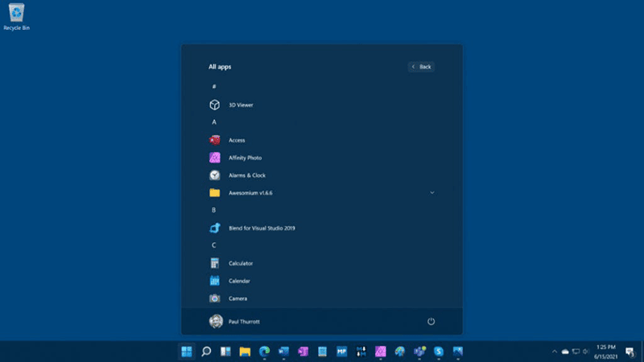644x362 pixels.
Task: Go back using the Back button
Action: [x=421, y=67]
